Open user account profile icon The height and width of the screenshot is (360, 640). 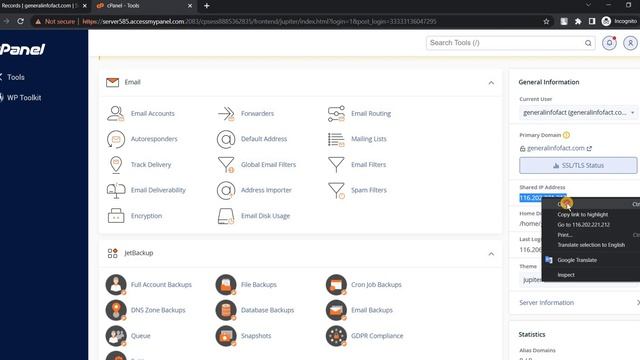click(630, 43)
